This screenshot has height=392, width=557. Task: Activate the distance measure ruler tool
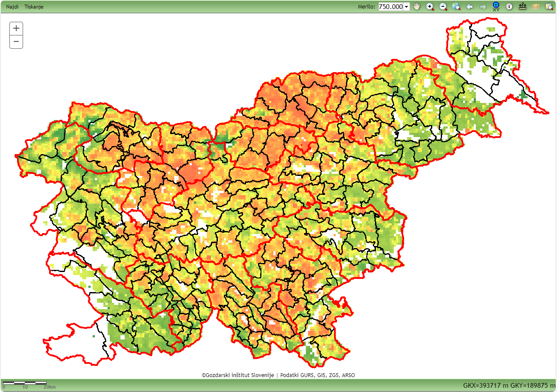click(522, 6)
